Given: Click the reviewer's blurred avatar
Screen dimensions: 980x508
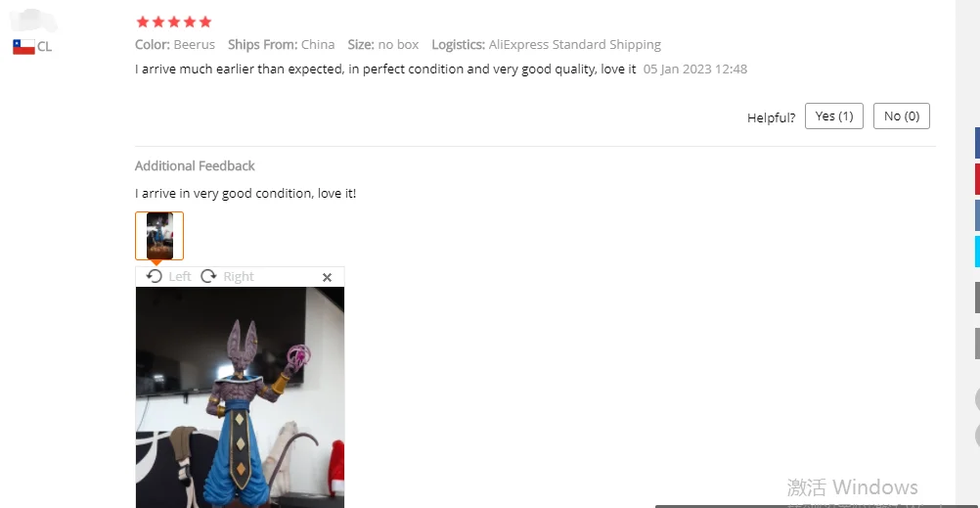Looking at the screenshot, I should coord(33,22).
